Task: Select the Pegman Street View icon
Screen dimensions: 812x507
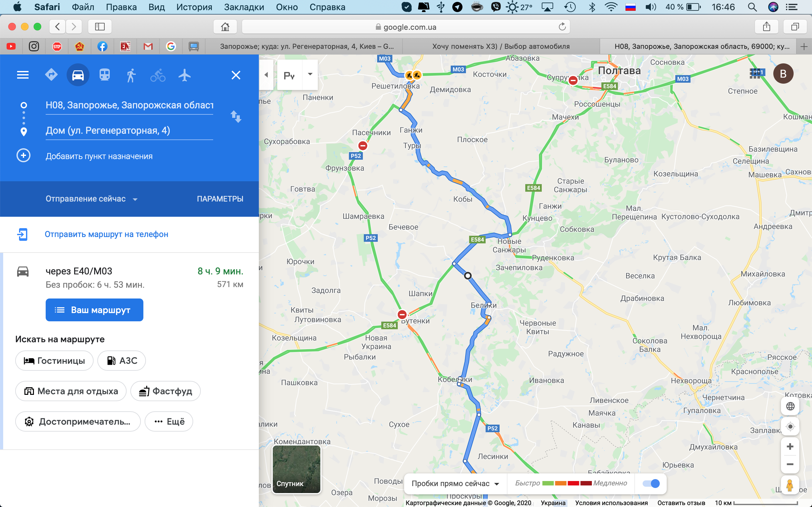Action: pyautogui.click(x=790, y=485)
